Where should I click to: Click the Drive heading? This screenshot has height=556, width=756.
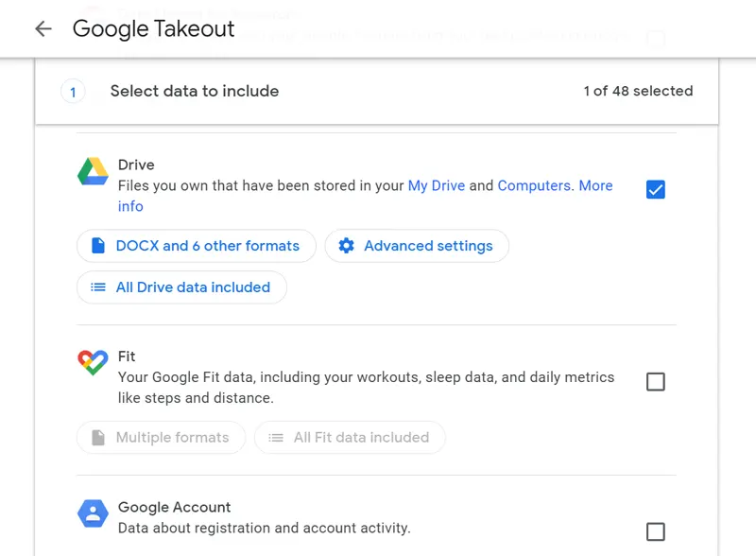point(136,165)
